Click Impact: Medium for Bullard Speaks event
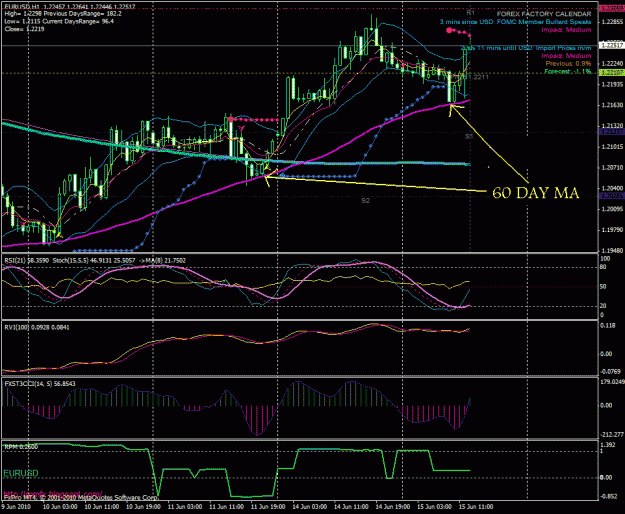 point(566,29)
